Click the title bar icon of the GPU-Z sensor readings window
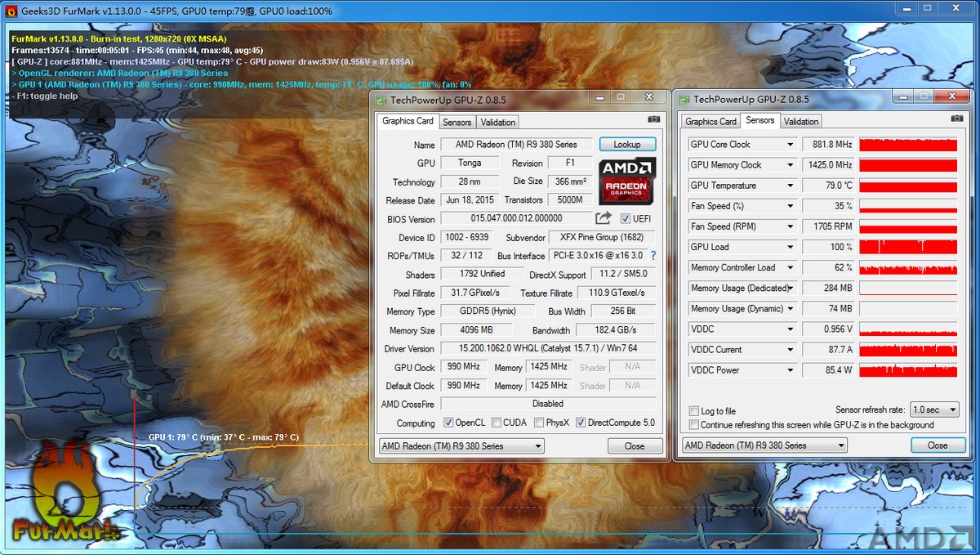The image size is (980, 555). pos(683,99)
